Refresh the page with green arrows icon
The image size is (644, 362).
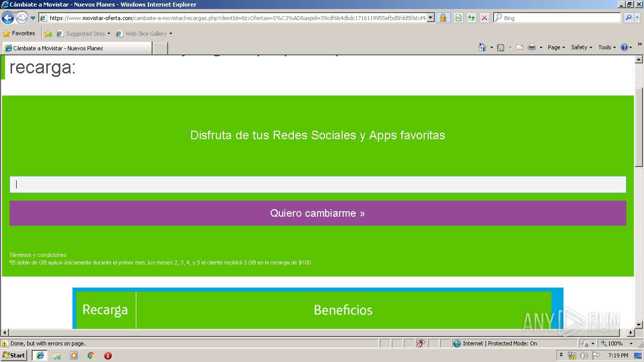coord(471,18)
